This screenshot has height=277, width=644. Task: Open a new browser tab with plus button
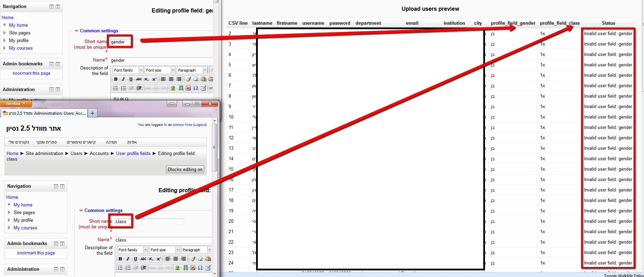tap(93, 113)
